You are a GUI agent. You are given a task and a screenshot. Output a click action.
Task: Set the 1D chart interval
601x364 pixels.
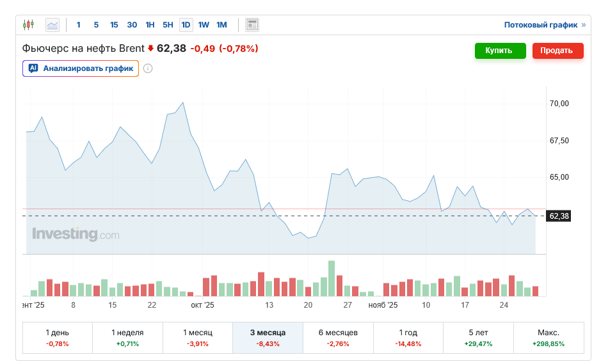(x=186, y=25)
